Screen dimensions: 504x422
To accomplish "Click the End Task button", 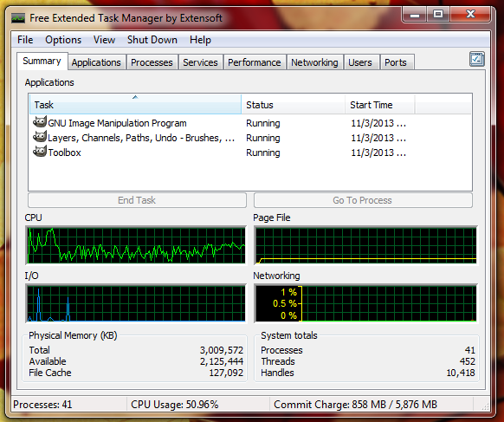I will [137, 200].
